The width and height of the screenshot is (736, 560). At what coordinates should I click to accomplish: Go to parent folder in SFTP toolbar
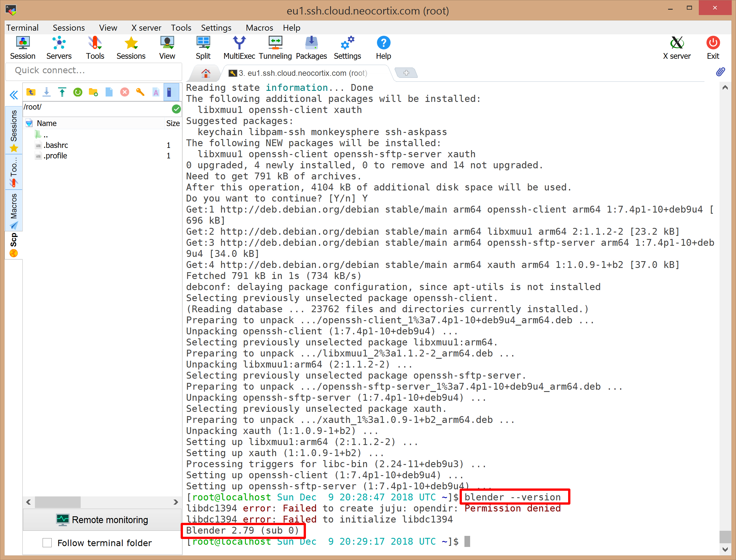pyautogui.click(x=31, y=92)
